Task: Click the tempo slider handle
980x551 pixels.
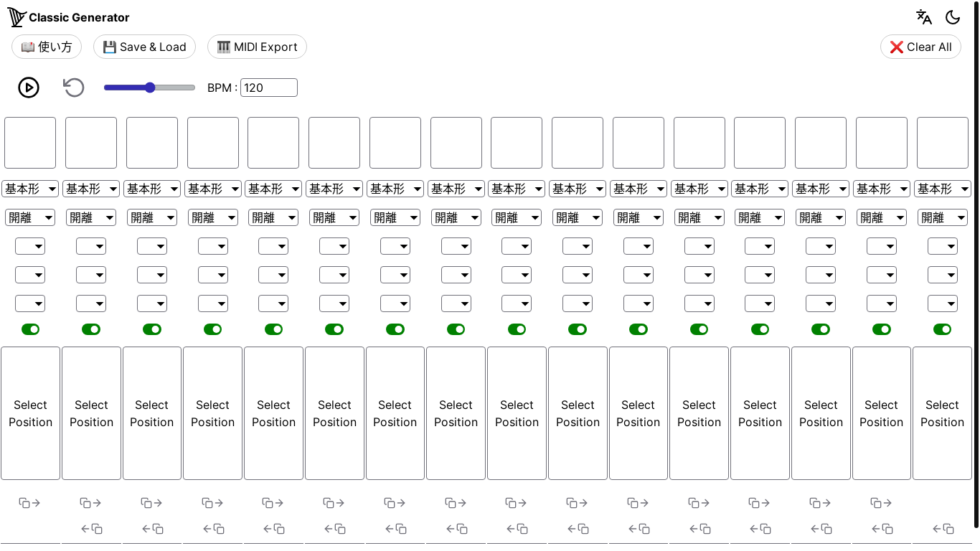Action: coord(150,88)
